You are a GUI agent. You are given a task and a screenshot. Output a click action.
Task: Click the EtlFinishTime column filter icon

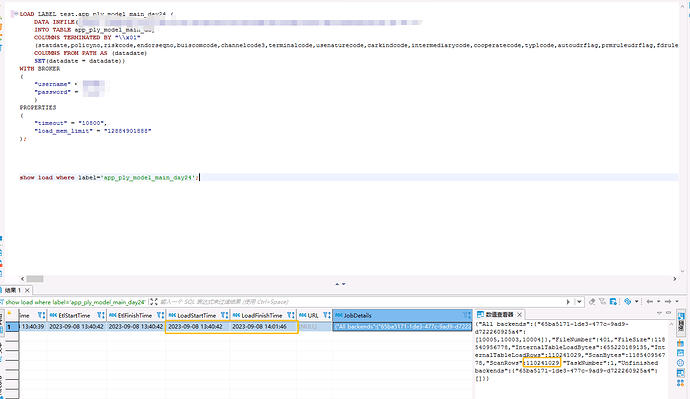coord(160,315)
